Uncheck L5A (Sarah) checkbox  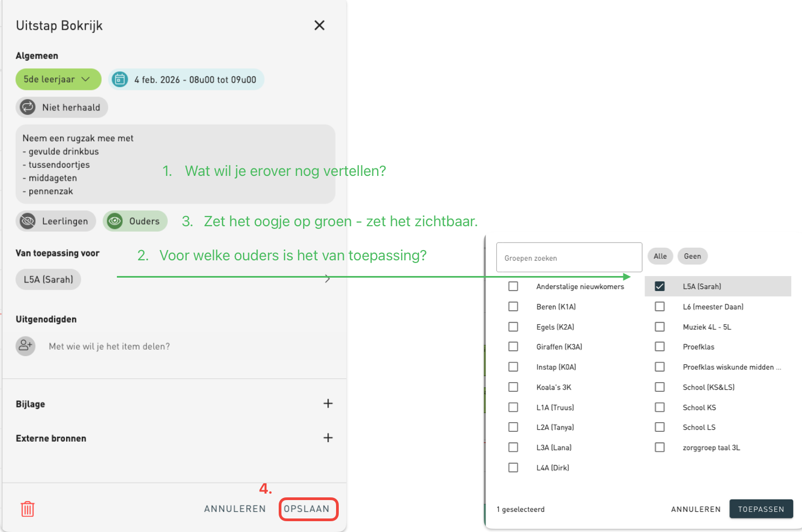pyautogui.click(x=660, y=286)
